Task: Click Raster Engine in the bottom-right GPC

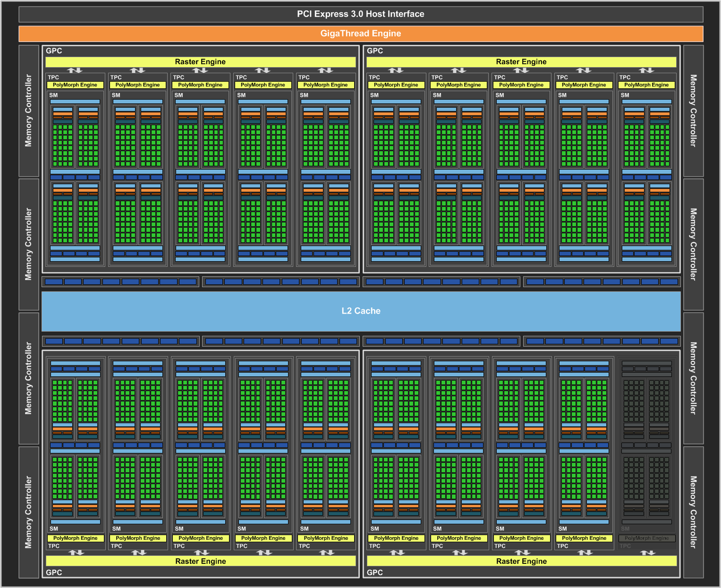Action: 521,561
